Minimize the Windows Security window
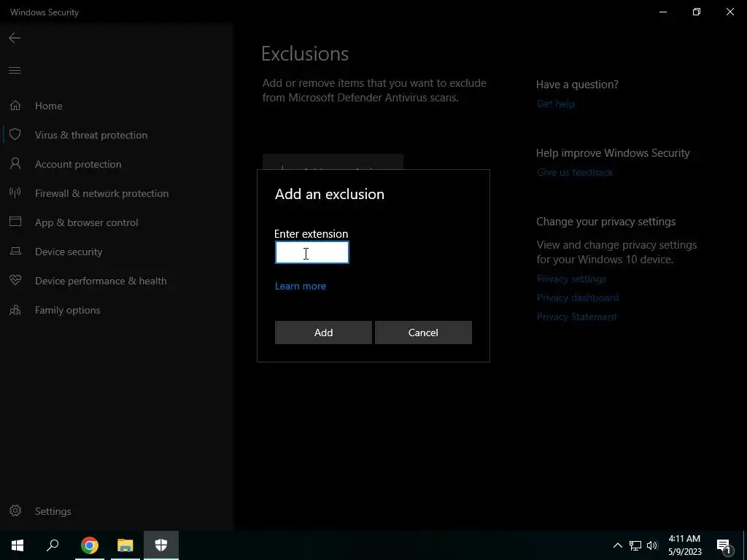 (662, 12)
